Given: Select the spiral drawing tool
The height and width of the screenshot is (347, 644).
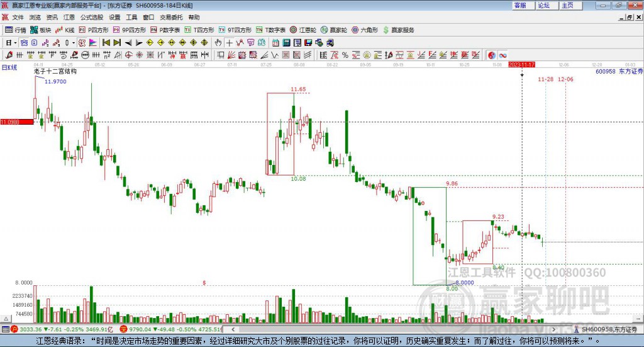Looking at the screenshot, I should tap(64, 55).
